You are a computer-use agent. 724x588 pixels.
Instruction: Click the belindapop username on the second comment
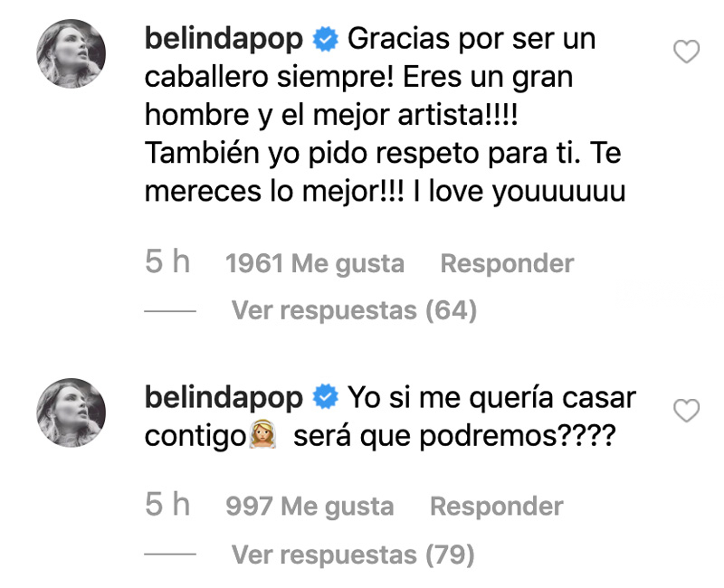pyautogui.click(x=225, y=397)
